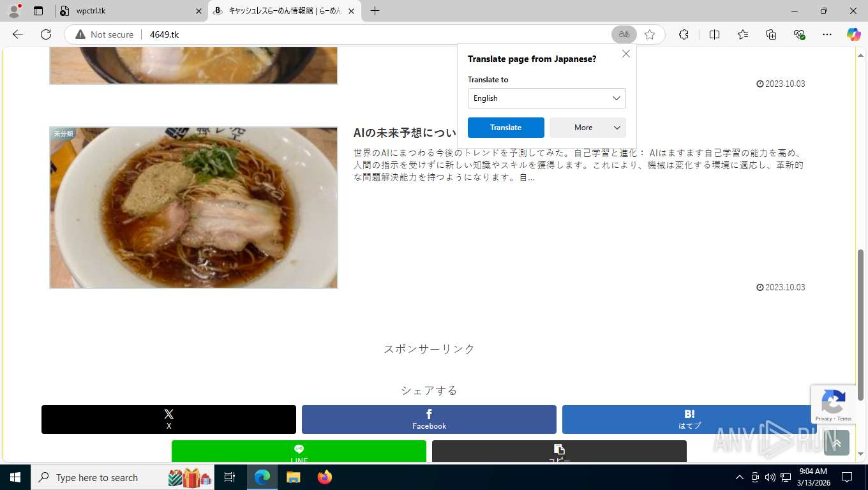Click the 未分類 category label
This screenshot has height=490, width=868.
coord(63,133)
